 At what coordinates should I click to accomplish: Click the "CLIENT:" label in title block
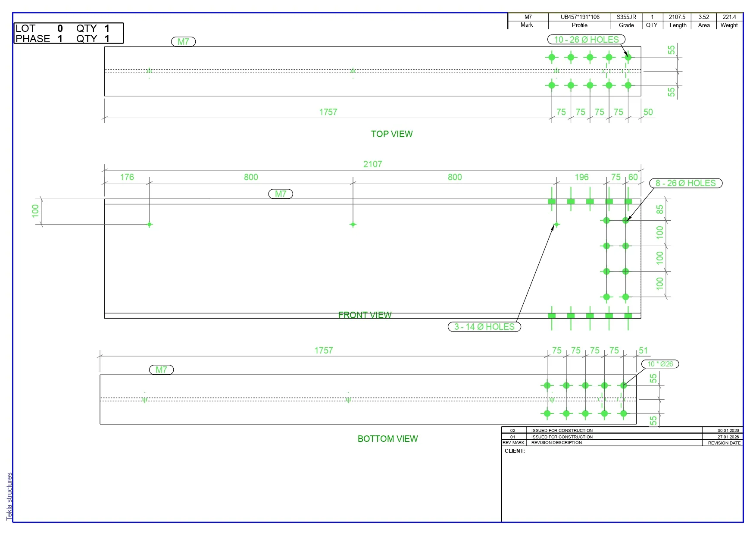pyautogui.click(x=515, y=451)
